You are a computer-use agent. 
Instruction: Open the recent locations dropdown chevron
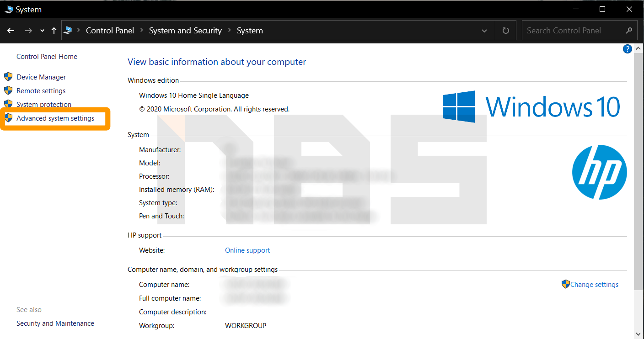click(x=42, y=31)
